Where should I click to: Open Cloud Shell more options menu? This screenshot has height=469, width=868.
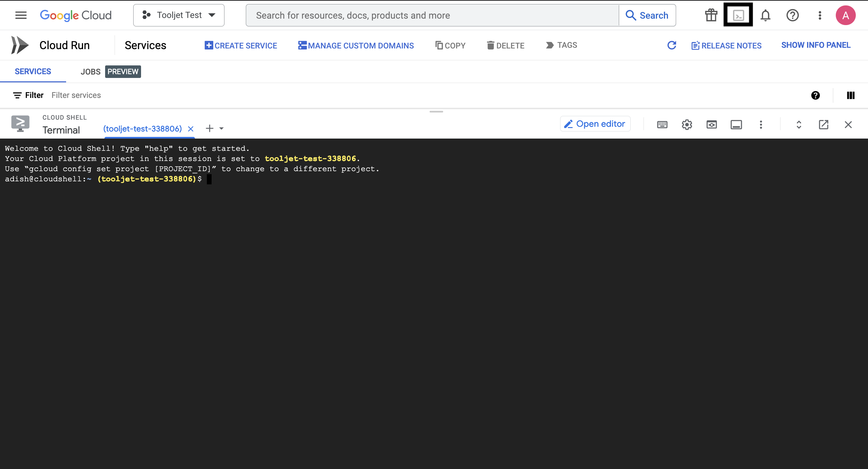tap(761, 125)
